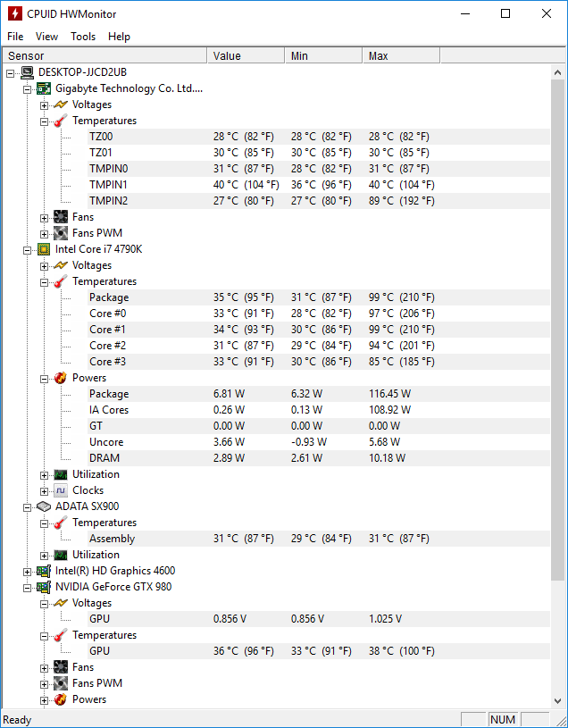Expand the Gigabyte Fans node
Image resolution: width=568 pixels, height=728 pixels.
[44, 218]
